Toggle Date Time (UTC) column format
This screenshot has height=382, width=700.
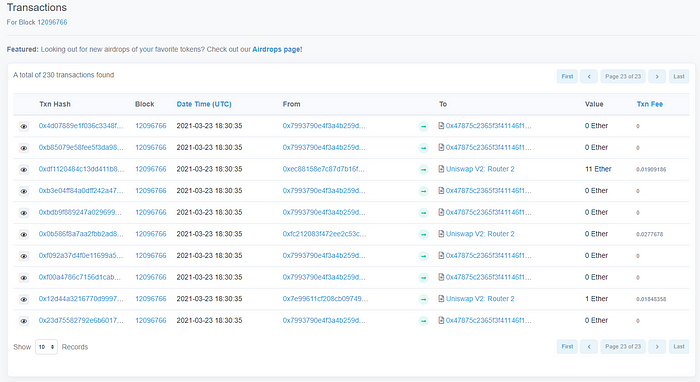204,104
